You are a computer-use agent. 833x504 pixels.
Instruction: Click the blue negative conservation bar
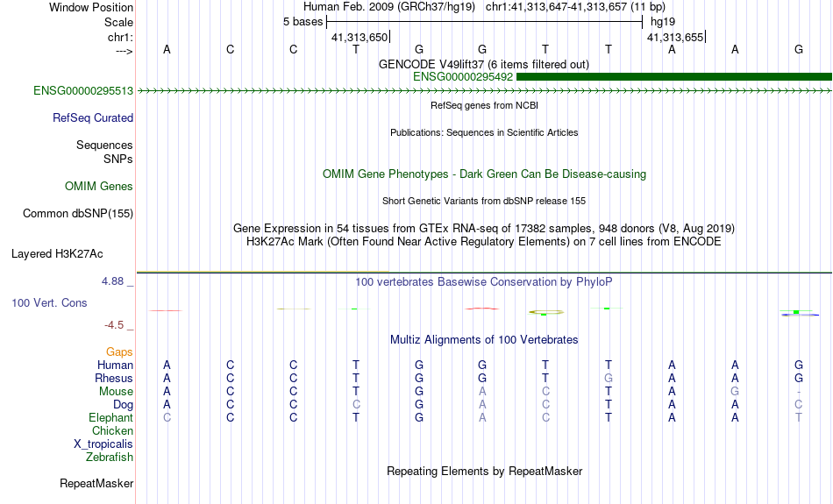click(800, 315)
